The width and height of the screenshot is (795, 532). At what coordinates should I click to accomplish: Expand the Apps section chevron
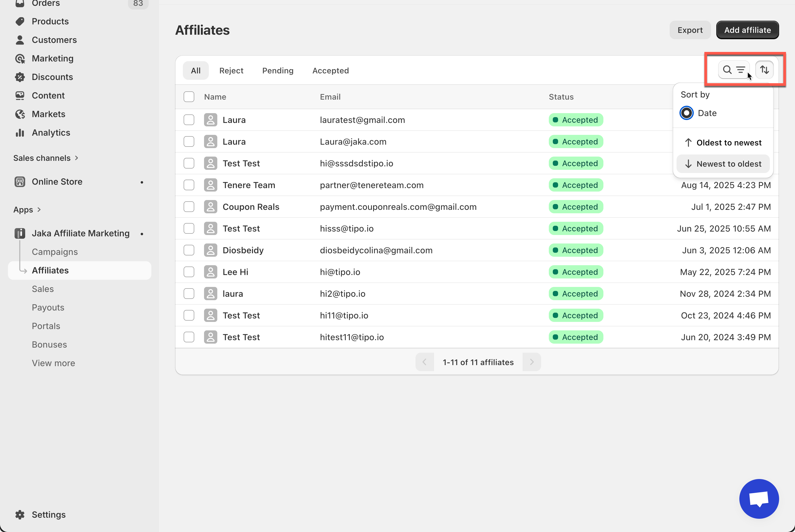pos(39,210)
